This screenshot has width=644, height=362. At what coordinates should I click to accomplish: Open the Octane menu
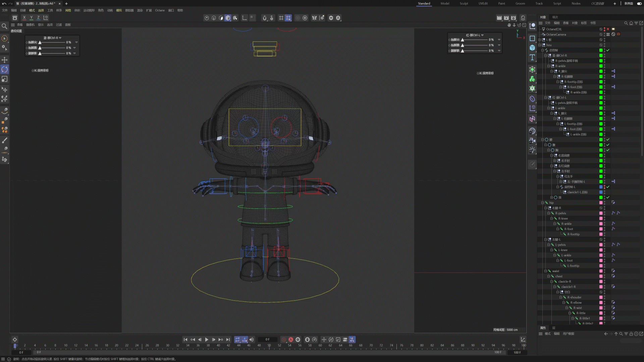(160, 10)
